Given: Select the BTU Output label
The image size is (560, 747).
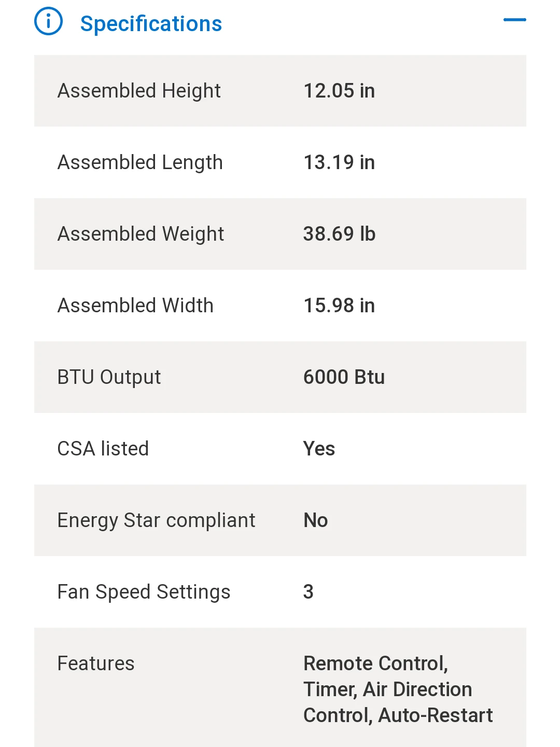Looking at the screenshot, I should point(109,377).
